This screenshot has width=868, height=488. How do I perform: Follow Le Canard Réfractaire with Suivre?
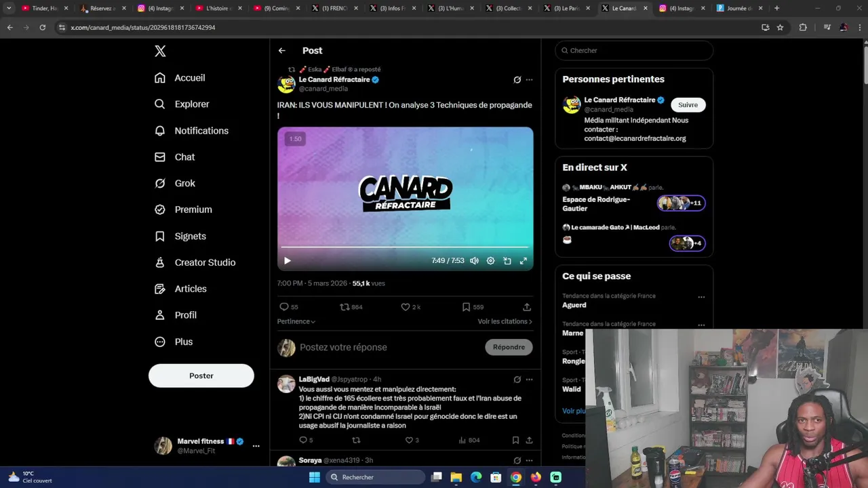point(688,105)
